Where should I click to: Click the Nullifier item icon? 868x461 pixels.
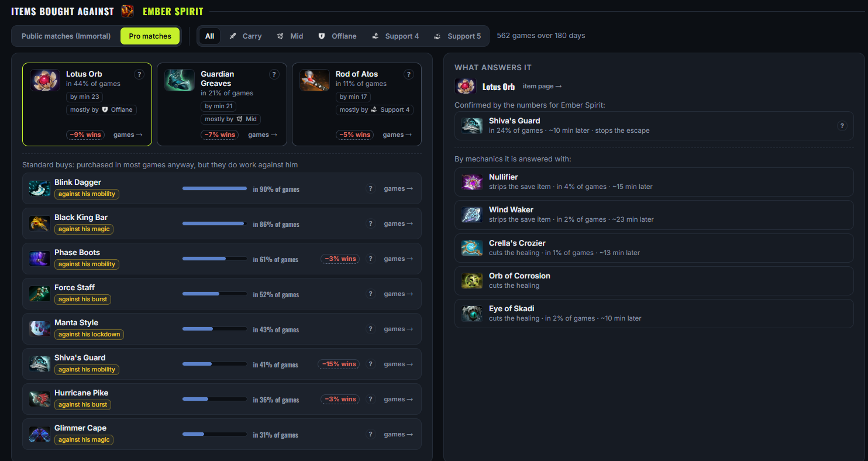(471, 181)
